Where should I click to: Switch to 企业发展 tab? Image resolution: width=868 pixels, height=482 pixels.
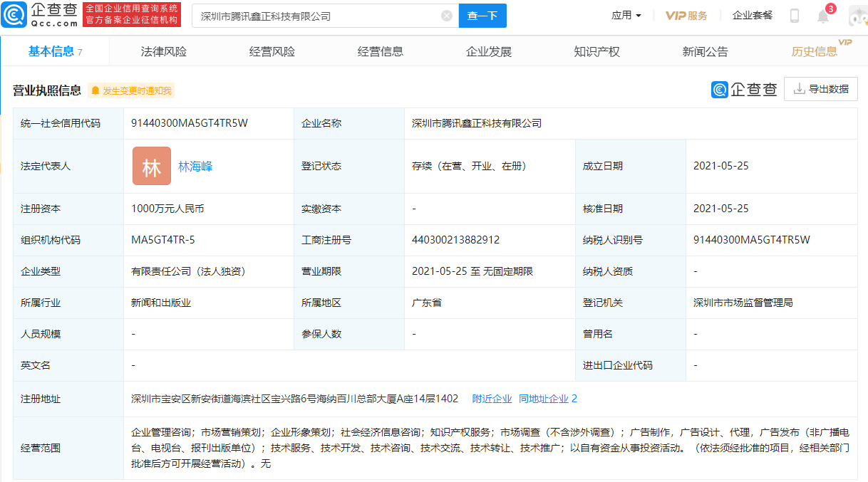pyautogui.click(x=489, y=51)
